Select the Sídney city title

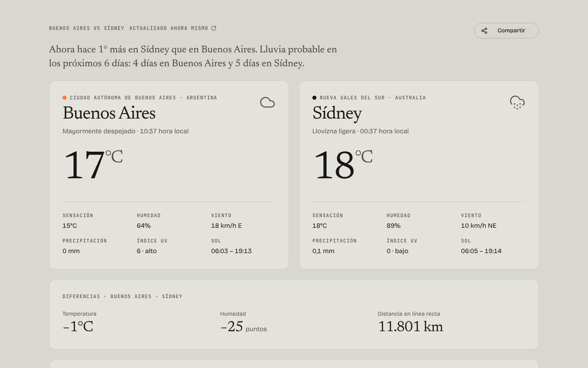(x=337, y=113)
